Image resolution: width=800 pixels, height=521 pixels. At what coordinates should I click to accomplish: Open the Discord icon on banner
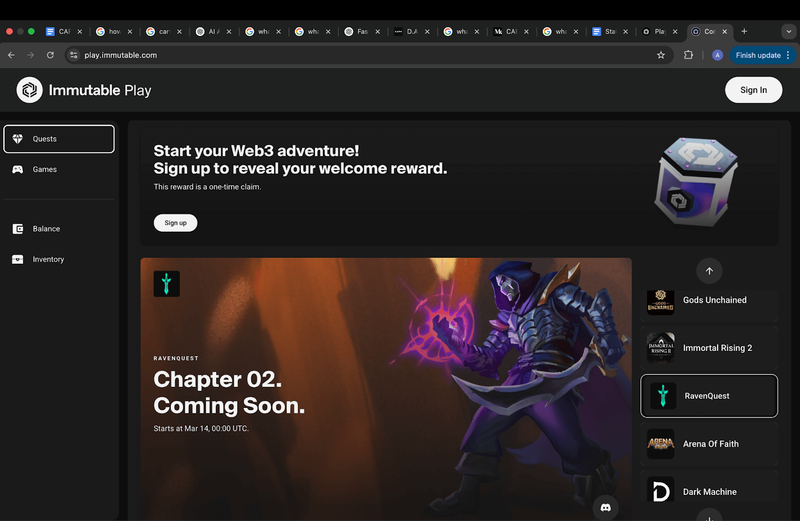(x=606, y=508)
